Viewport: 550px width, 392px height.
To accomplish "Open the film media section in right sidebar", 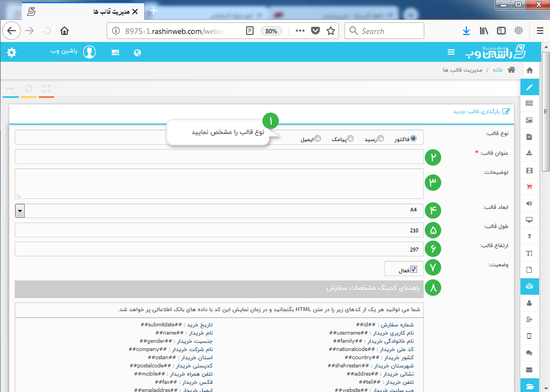I will 530,171.
